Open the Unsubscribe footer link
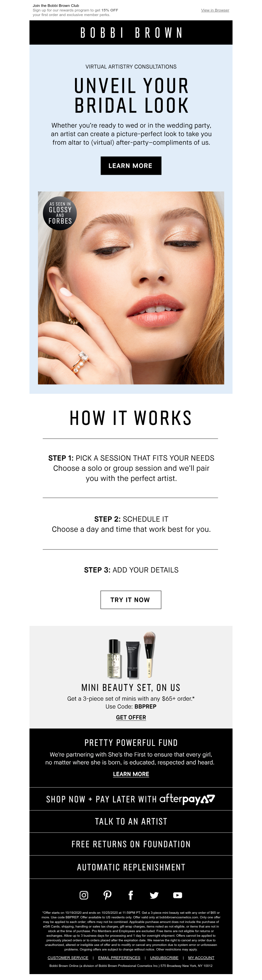Screen dimensions: 262x980 point(164,958)
